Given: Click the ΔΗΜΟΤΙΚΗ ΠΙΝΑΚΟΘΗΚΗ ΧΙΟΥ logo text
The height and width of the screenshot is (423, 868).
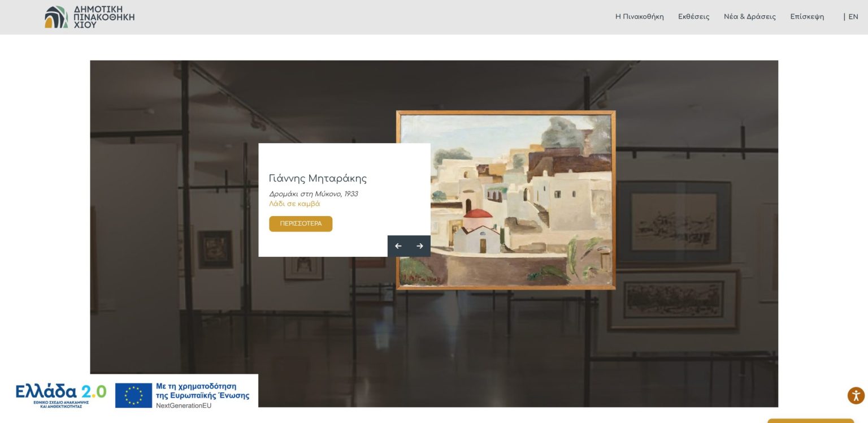Looking at the screenshot, I should click(104, 17).
